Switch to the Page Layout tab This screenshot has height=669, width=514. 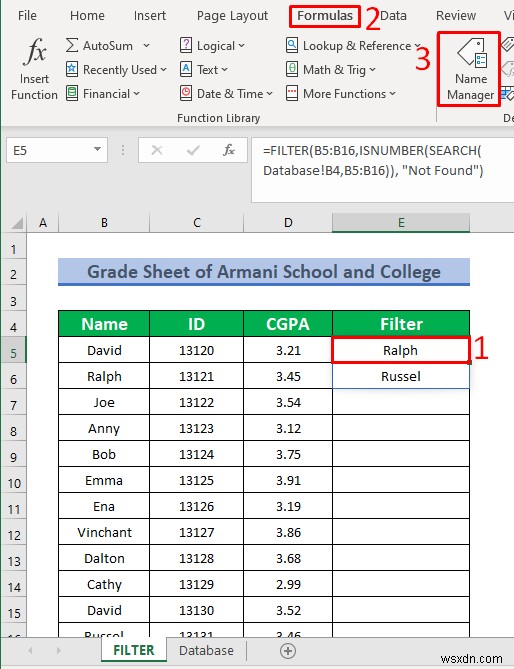(x=232, y=16)
